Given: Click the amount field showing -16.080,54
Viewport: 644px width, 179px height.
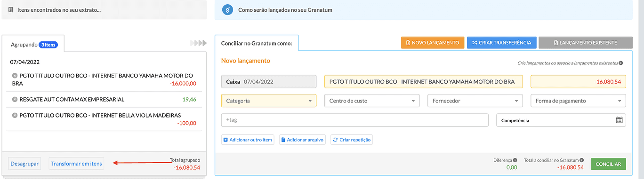Looking at the screenshot, I should coord(578,81).
